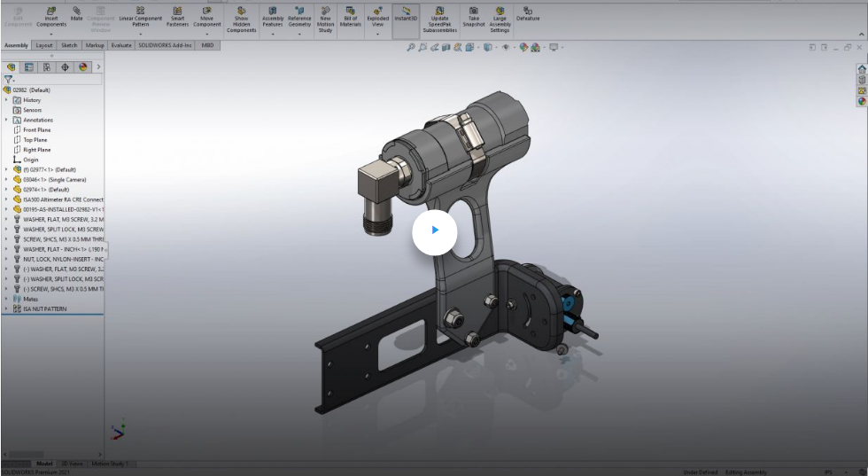Expand the Mates folder in tree
The width and height of the screenshot is (868, 476).
pos(7,299)
